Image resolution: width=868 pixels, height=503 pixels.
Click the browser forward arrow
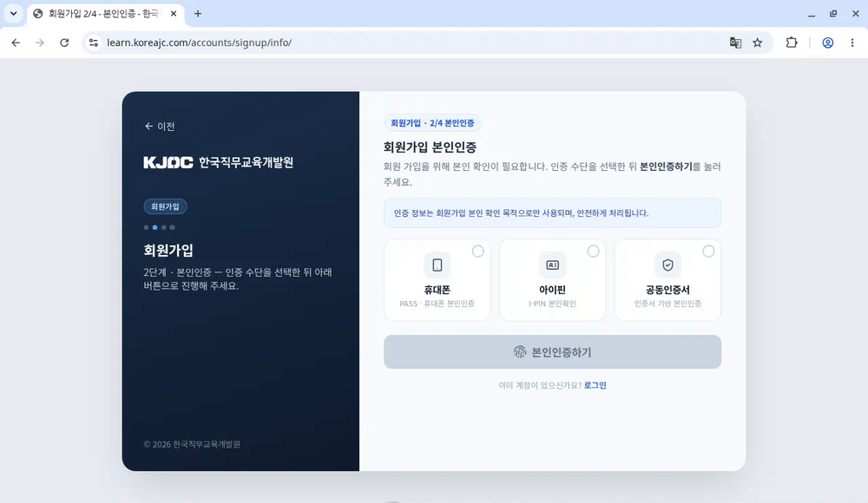(x=40, y=42)
